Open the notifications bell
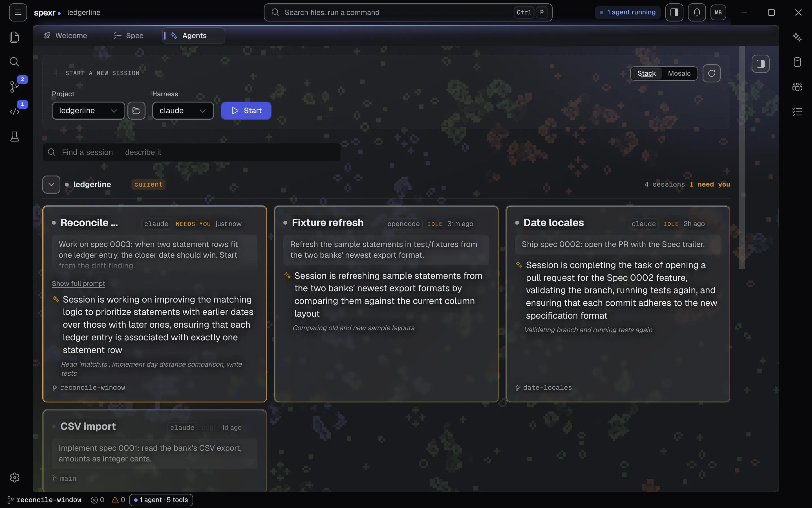Image resolution: width=812 pixels, height=508 pixels. 697,12
